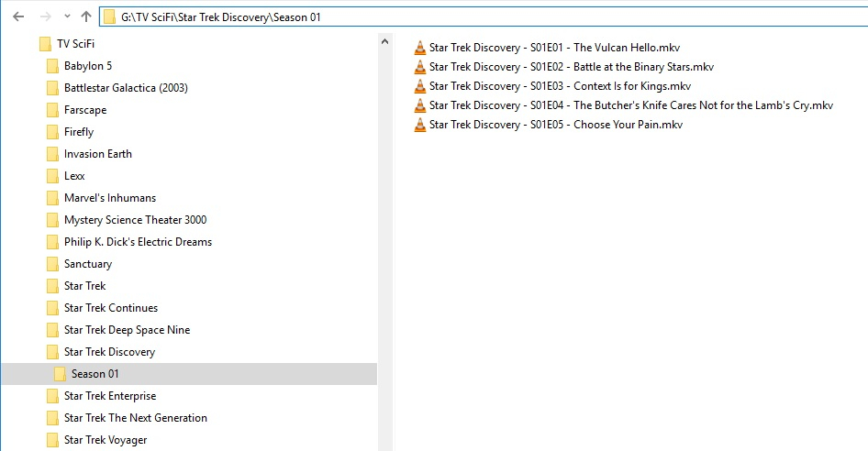
Task: Go forward using the right arrow button
Action: 45,16
